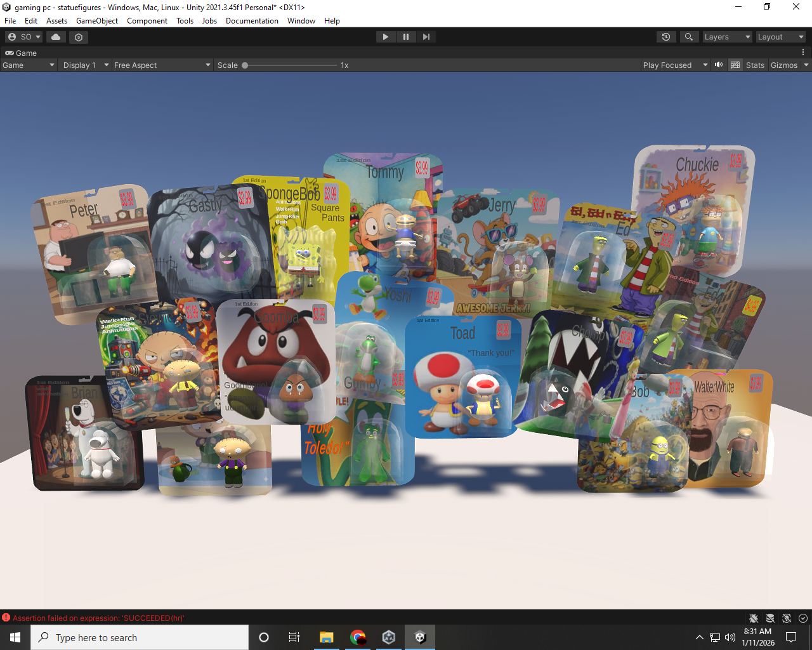Click the red error icon in the status bar
Viewport: 812px width, 650px height.
point(6,618)
